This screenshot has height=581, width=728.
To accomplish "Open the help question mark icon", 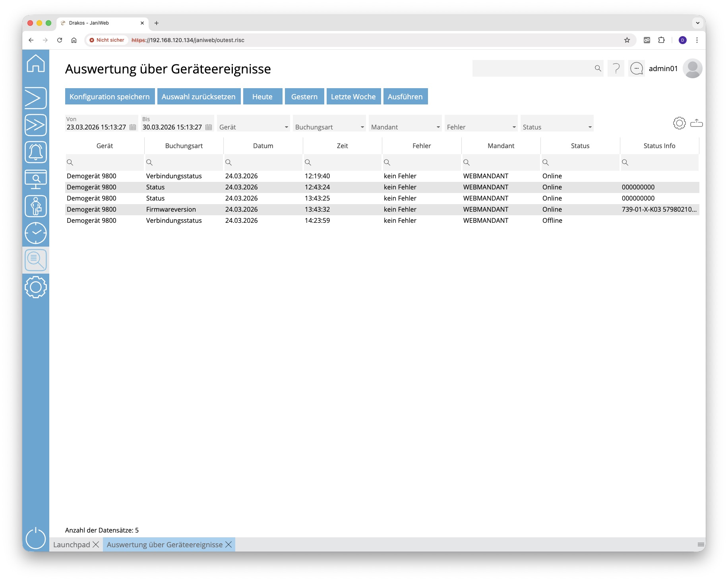I will coord(616,69).
